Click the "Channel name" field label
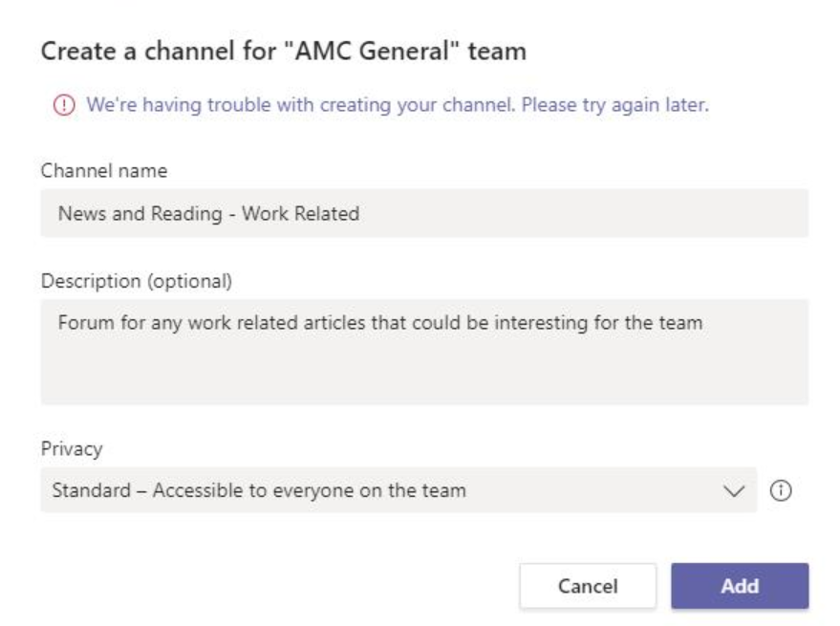 tap(103, 171)
